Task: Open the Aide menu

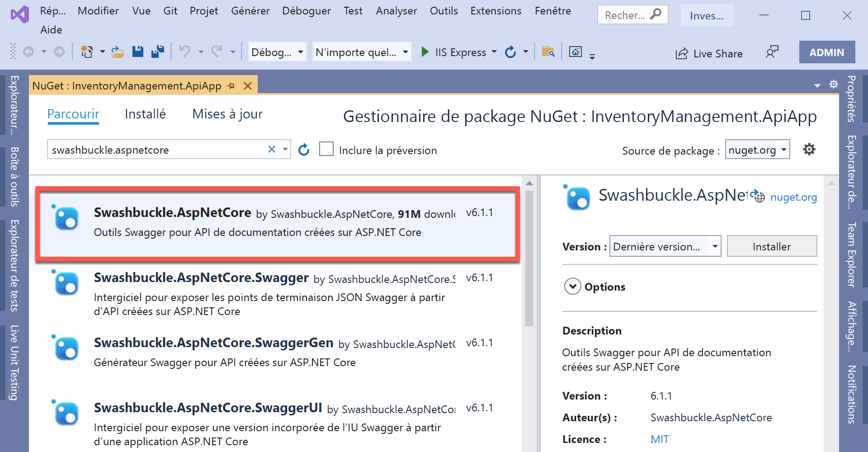Action: tap(51, 30)
